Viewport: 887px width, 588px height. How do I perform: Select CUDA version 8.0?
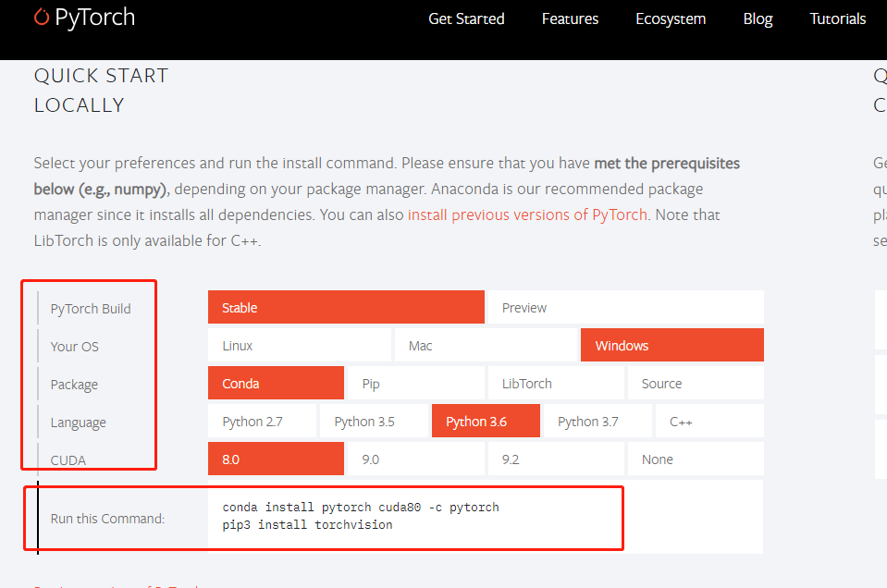point(276,459)
